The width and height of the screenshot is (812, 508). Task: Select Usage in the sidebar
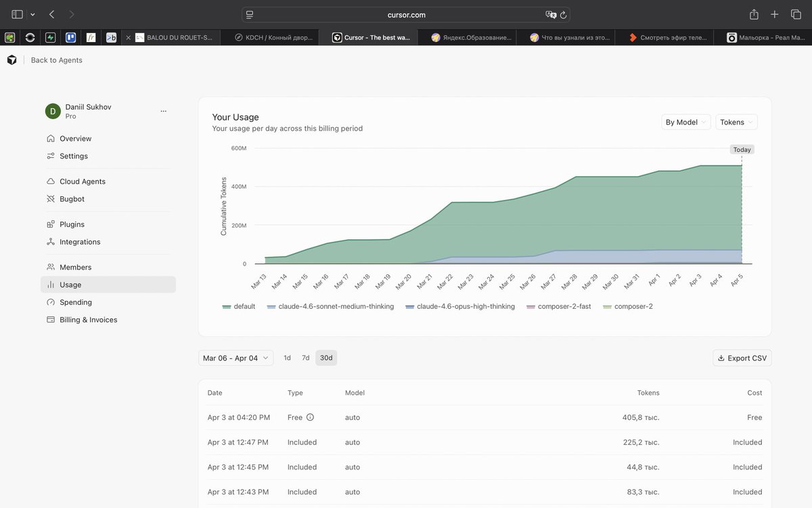108,284
